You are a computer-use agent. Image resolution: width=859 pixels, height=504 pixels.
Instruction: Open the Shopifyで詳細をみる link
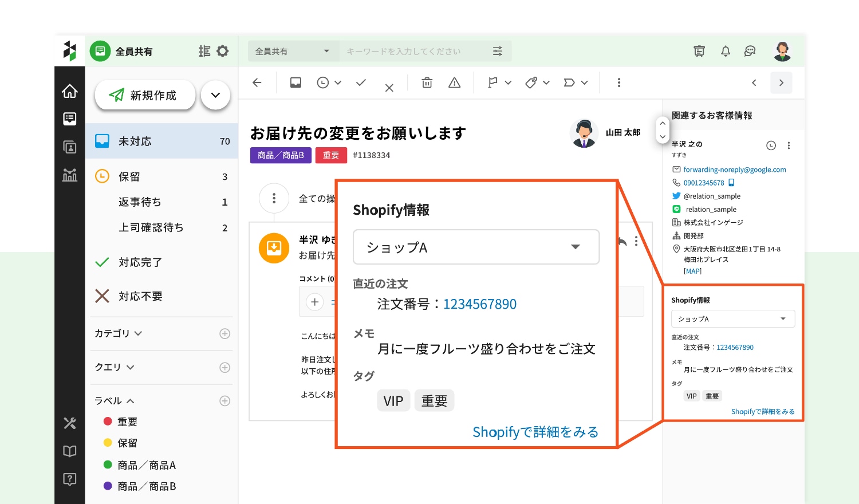tap(535, 432)
